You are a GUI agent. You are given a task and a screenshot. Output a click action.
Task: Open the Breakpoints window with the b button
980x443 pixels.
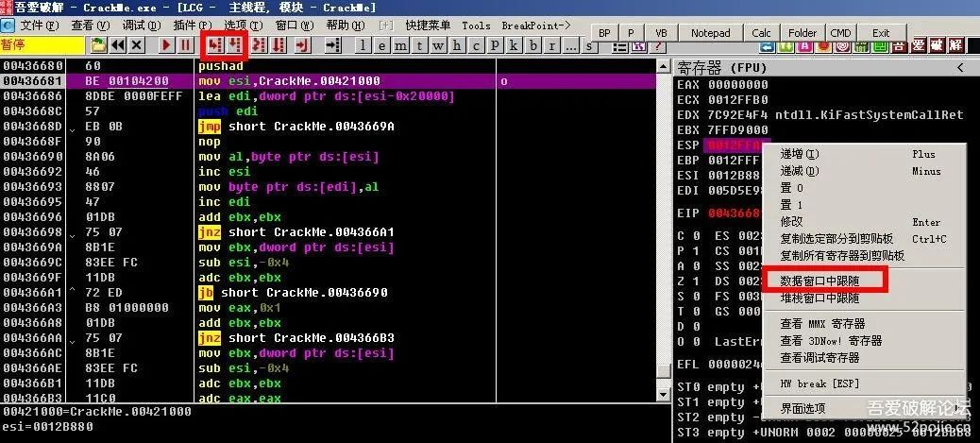pyautogui.click(x=533, y=45)
